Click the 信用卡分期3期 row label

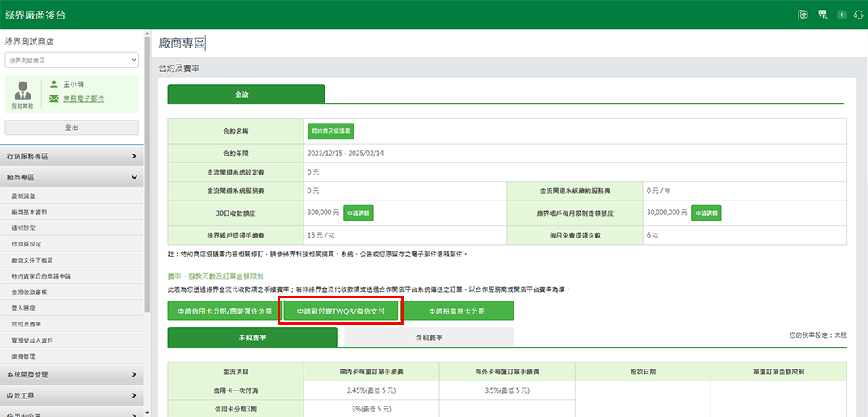[236, 409]
